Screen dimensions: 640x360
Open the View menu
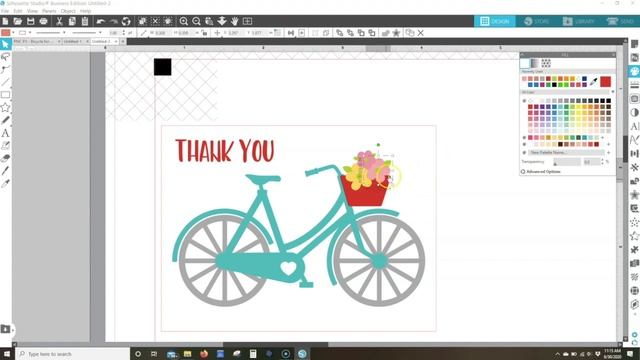[32, 11]
